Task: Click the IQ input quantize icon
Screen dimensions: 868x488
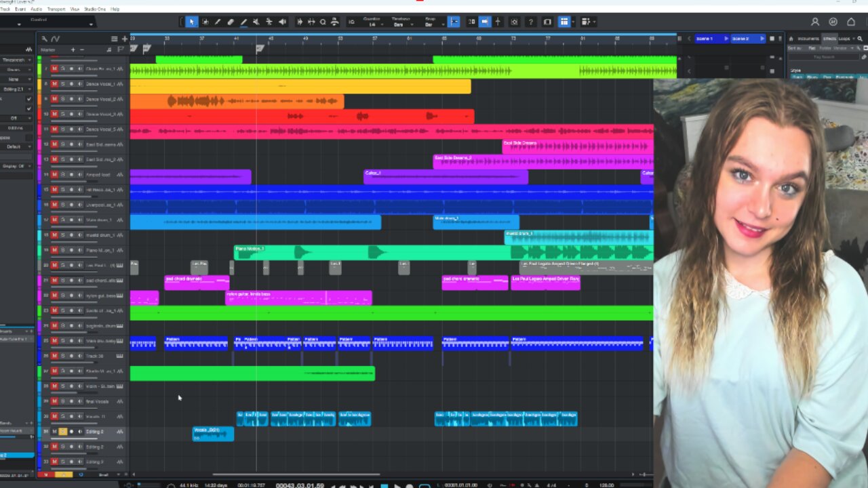Action: coord(351,22)
